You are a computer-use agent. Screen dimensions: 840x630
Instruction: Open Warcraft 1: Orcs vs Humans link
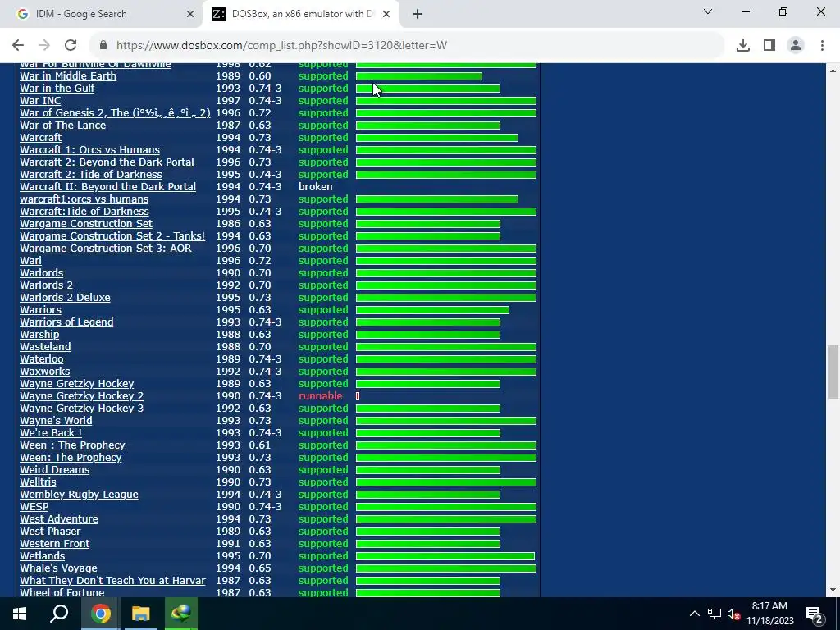89,150
